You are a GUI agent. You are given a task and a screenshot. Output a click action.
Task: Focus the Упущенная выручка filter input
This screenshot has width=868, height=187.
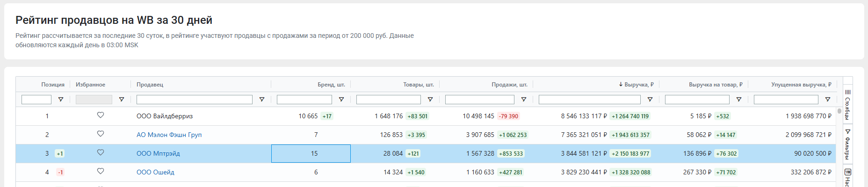[786, 100]
